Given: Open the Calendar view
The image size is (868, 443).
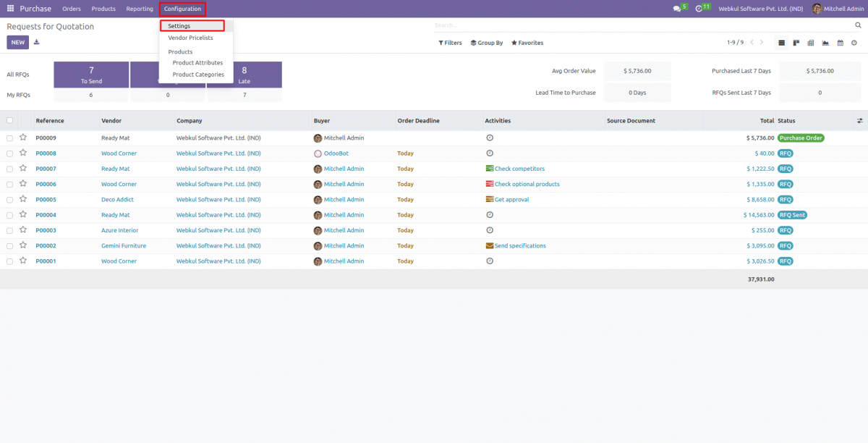Looking at the screenshot, I should click(x=840, y=43).
